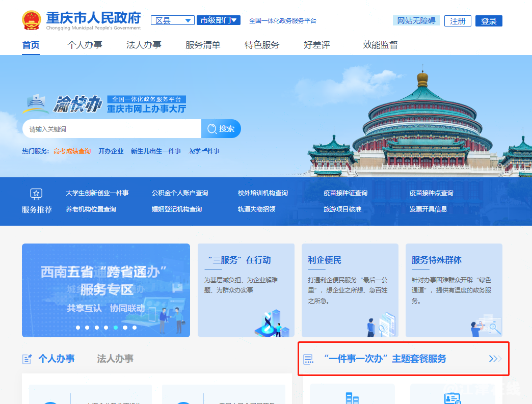This screenshot has width=532, height=404.
Task: Select the first carousel dot indicator
Action: (x=78, y=328)
